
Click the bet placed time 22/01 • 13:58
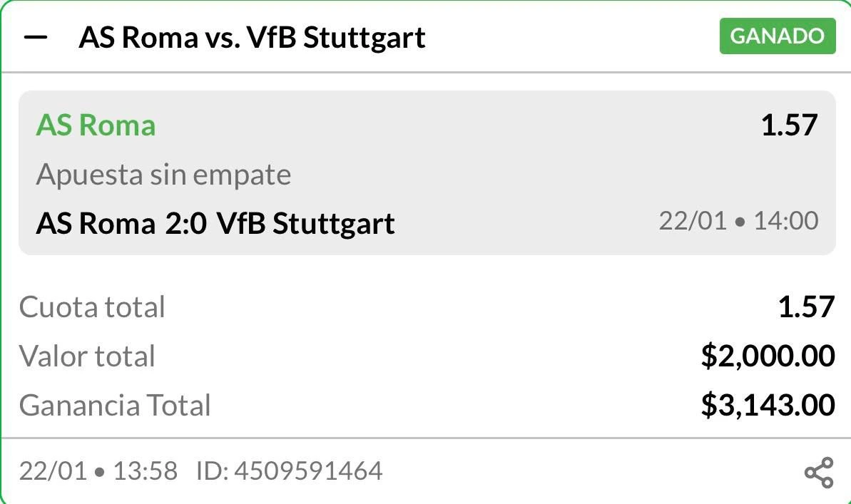coord(98,471)
